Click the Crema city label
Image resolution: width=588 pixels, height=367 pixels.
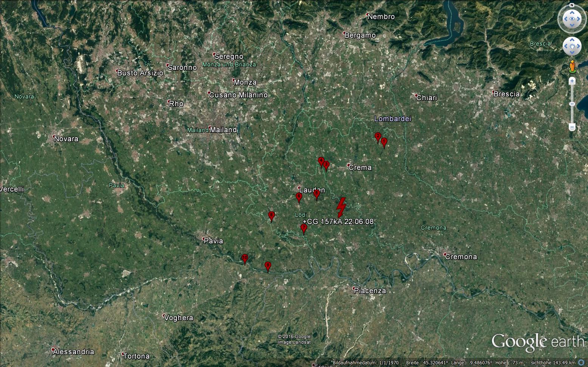360,167
